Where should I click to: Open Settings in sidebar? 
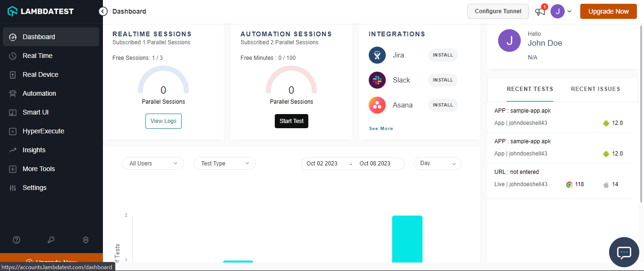(51, 188)
